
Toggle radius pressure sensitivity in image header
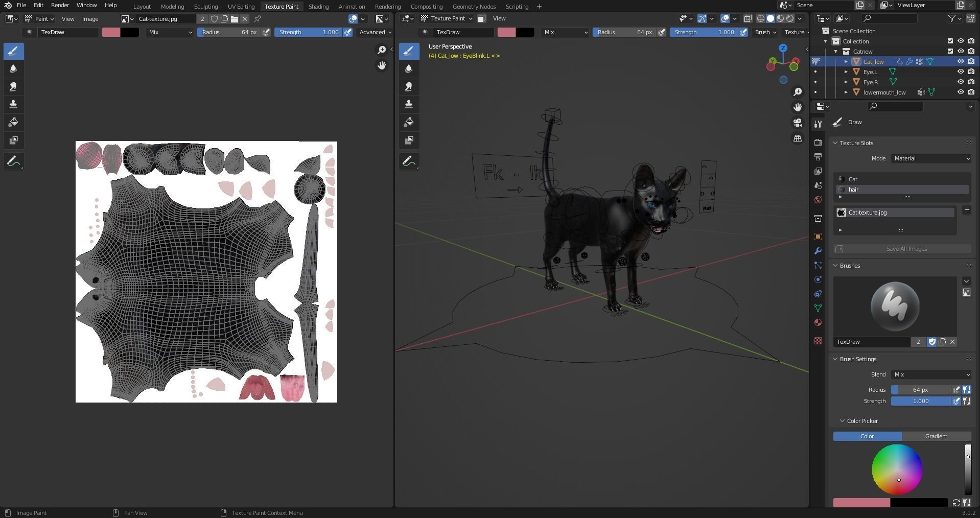266,32
